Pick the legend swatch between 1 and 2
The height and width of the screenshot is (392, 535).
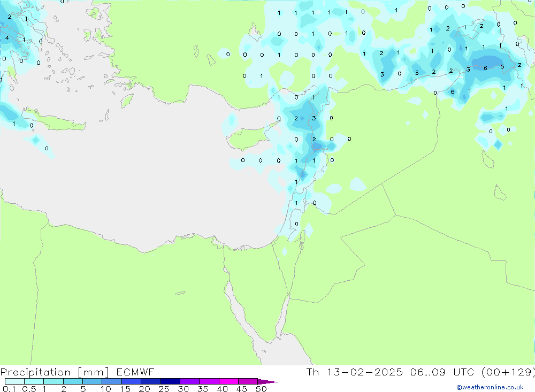(53, 381)
